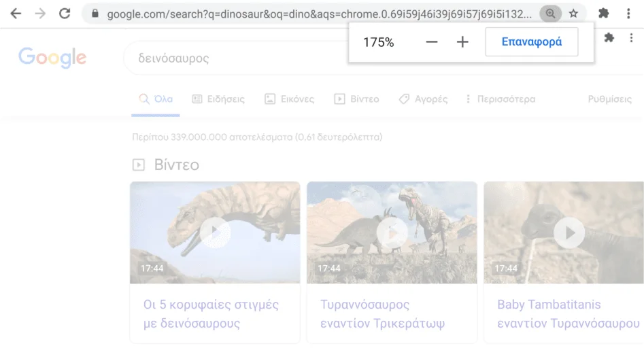Select the Όλα search tab

click(x=156, y=99)
